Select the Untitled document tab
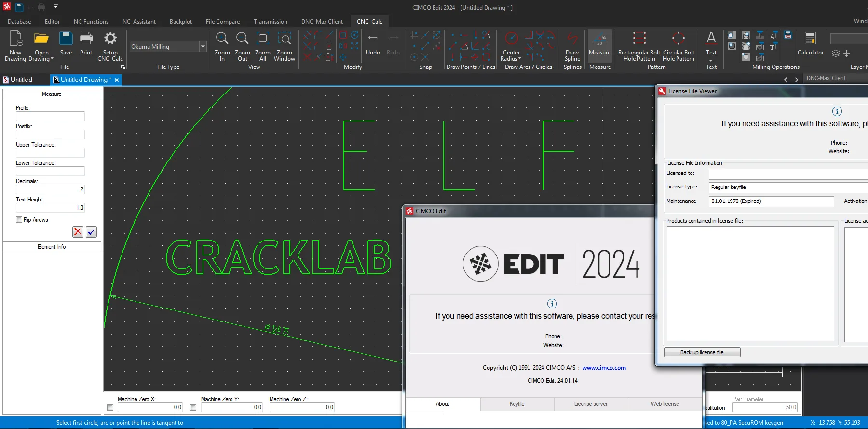This screenshot has height=429, width=868. (x=22, y=80)
